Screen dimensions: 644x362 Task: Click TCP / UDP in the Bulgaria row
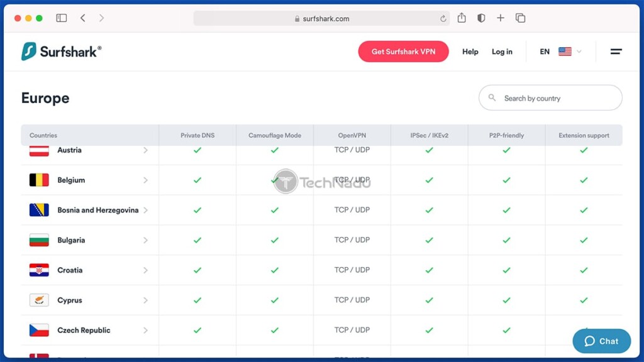point(352,239)
